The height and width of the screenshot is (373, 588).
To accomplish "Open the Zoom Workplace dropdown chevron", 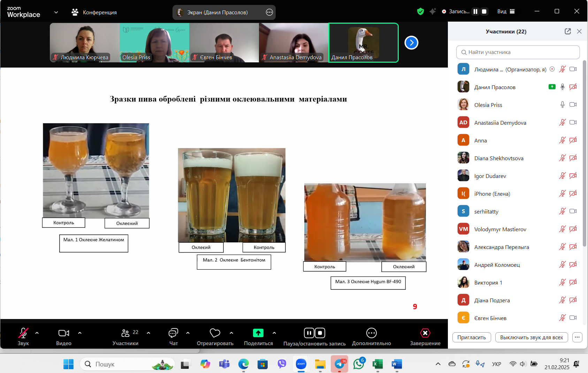I will point(56,12).
